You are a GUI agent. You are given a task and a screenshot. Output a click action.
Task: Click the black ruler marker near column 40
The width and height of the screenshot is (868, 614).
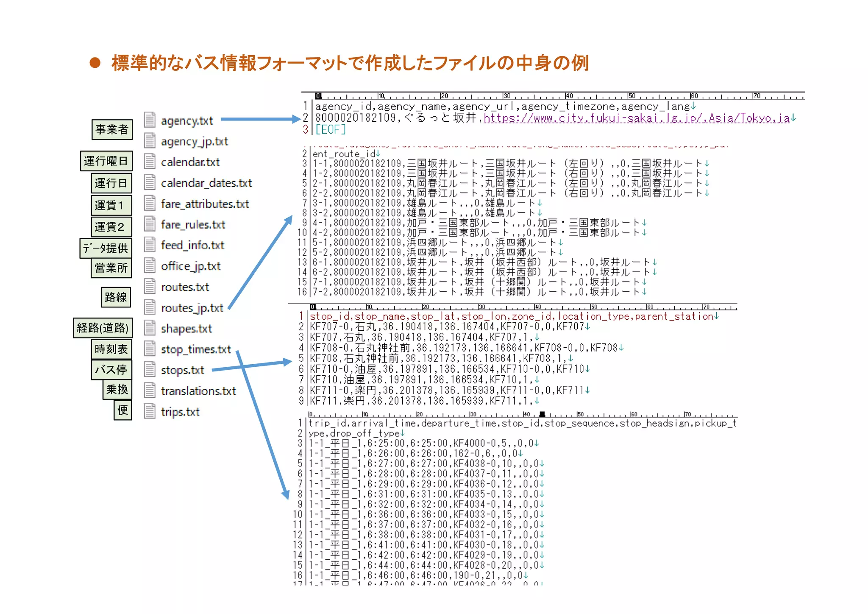point(542,414)
